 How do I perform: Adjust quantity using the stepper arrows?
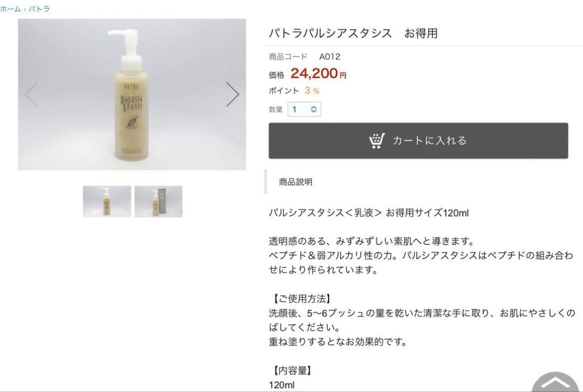click(x=314, y=109)
